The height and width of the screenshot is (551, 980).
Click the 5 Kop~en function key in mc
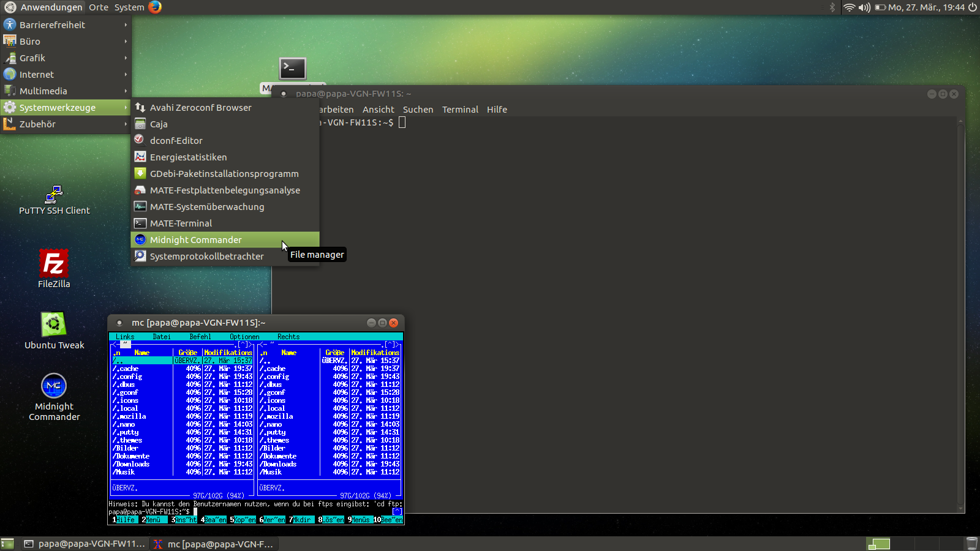pos(243,520)
